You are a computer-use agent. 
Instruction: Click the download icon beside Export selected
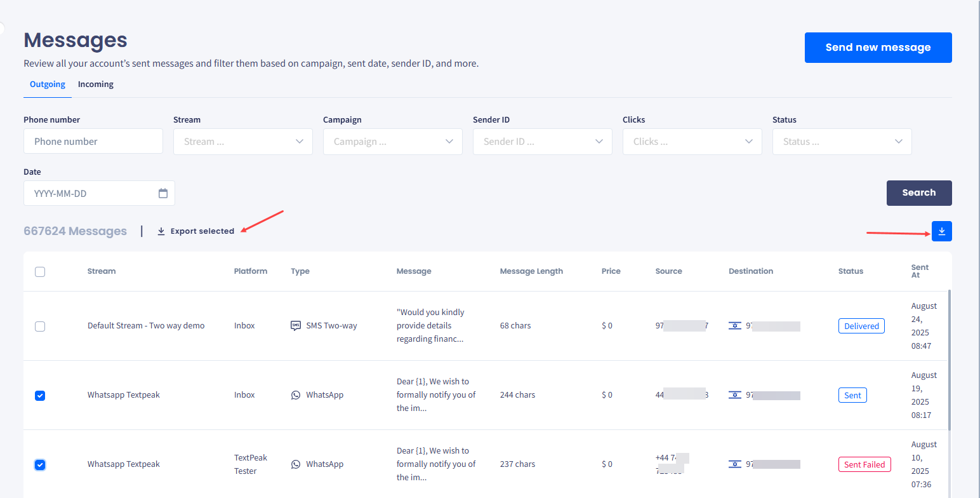[x=161, y=231]
